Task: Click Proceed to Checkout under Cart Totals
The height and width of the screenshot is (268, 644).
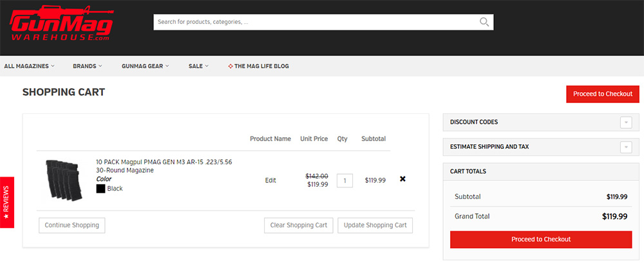Action: [x=541, y=239]
